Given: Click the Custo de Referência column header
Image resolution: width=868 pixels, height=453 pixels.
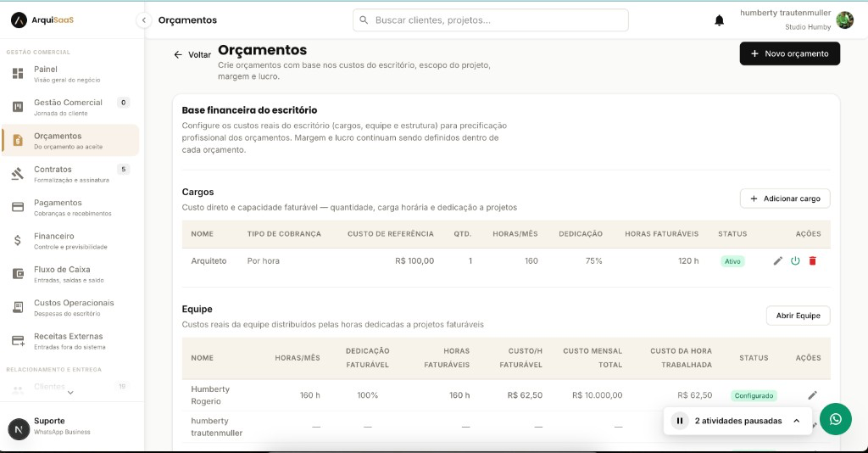Looking at the screenshot, I should pos(391,233).
